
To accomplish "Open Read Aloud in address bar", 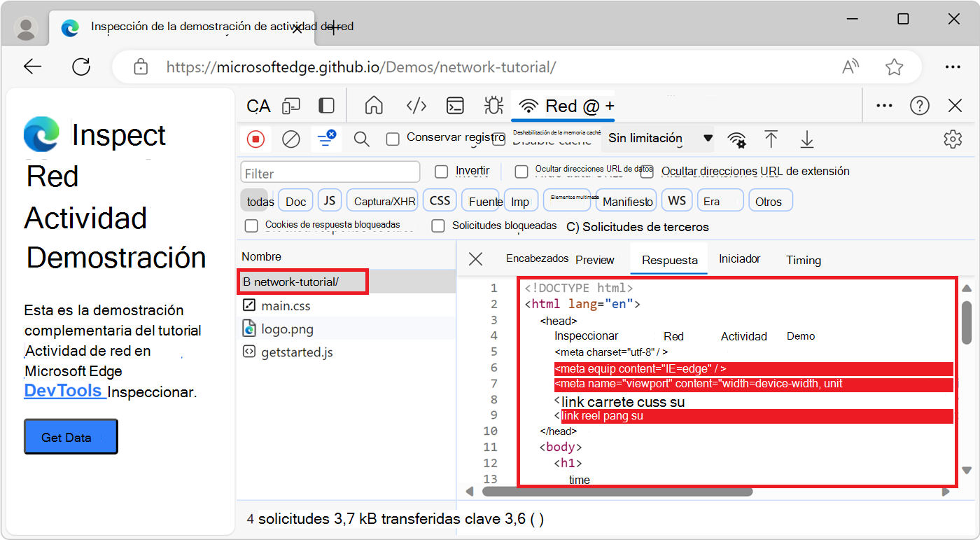I will pyautogui.click(x=850, y=67).
